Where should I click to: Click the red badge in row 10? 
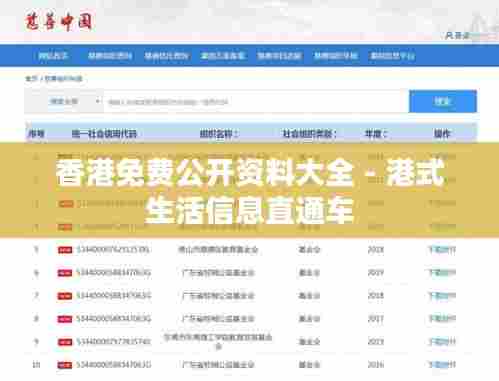(x=65, y=365)
